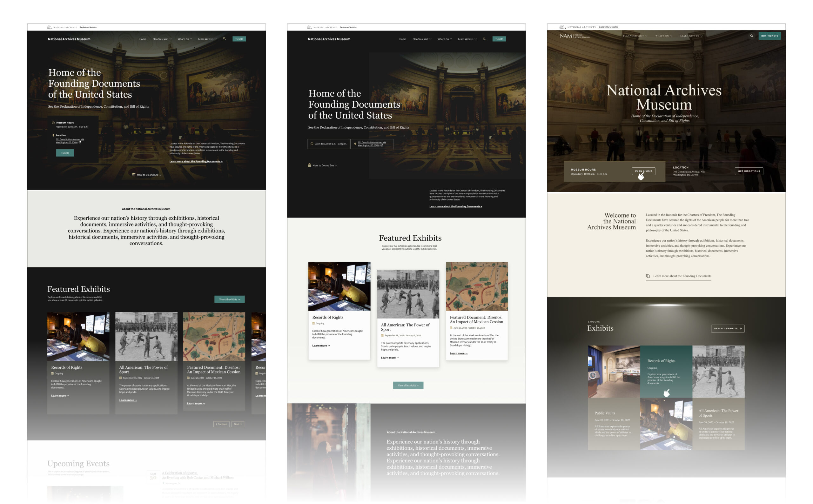Open PLAN YOUR VISIT dropdown in right mockup

[x=635, y=36]
